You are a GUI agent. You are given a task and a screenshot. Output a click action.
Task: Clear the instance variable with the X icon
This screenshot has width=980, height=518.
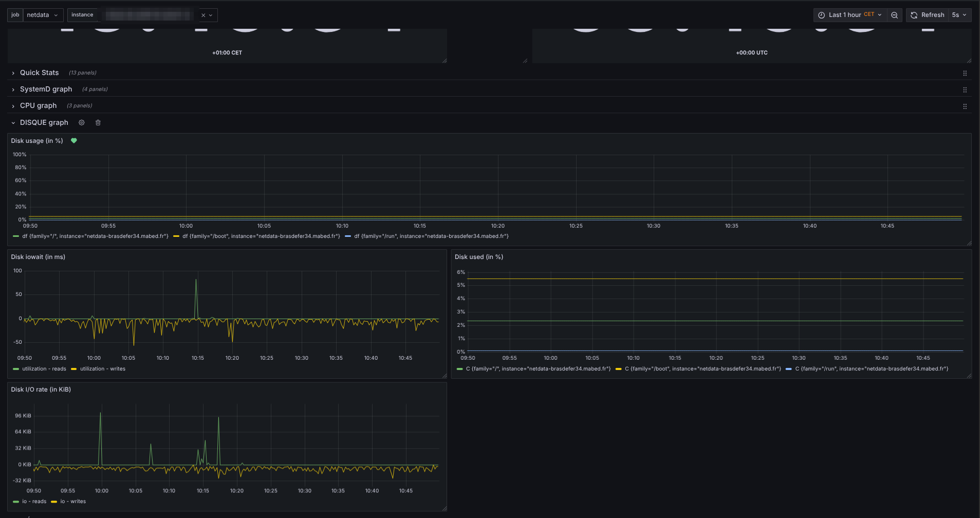click(x=204, y=15)
